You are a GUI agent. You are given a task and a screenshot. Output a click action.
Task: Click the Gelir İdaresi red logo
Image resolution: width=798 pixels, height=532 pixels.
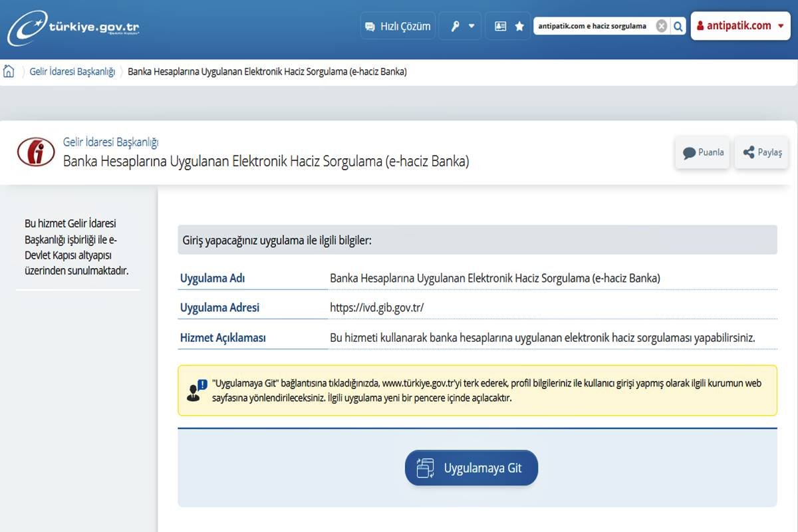[36, 152]
